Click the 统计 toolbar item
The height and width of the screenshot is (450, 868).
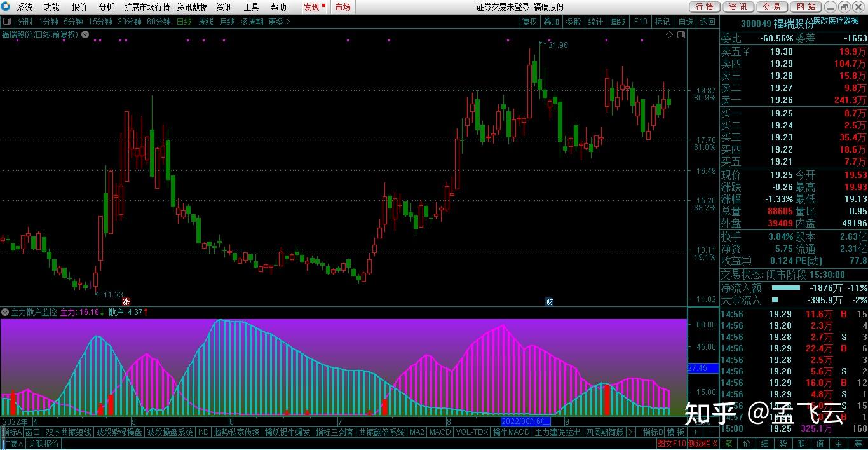click(595, 22)
